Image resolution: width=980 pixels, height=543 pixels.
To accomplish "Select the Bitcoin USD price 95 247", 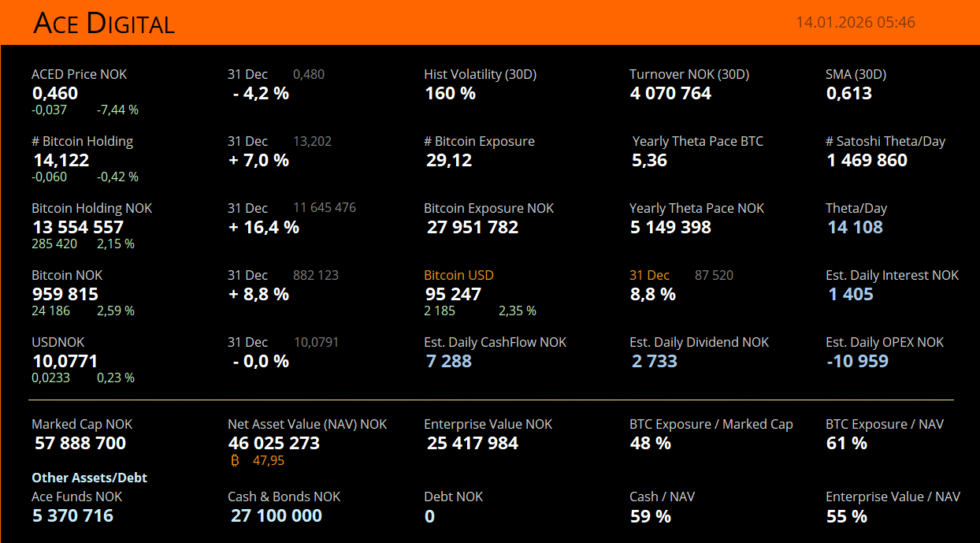I will click(453, 294).
